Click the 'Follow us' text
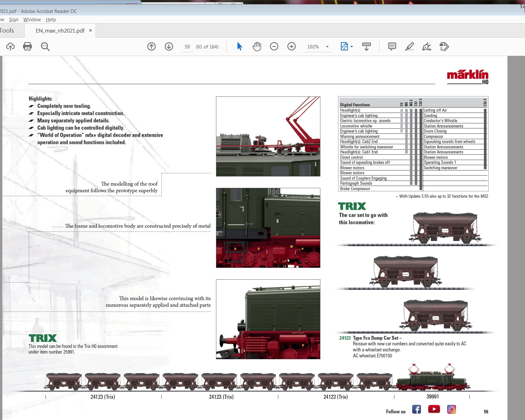This screenshot has width=525, height=420. (396, 411)
